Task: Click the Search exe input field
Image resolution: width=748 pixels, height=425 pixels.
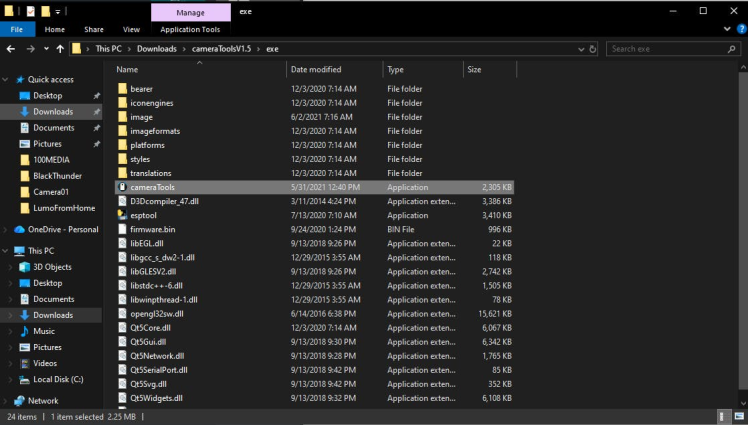Action: coord(670,48)
